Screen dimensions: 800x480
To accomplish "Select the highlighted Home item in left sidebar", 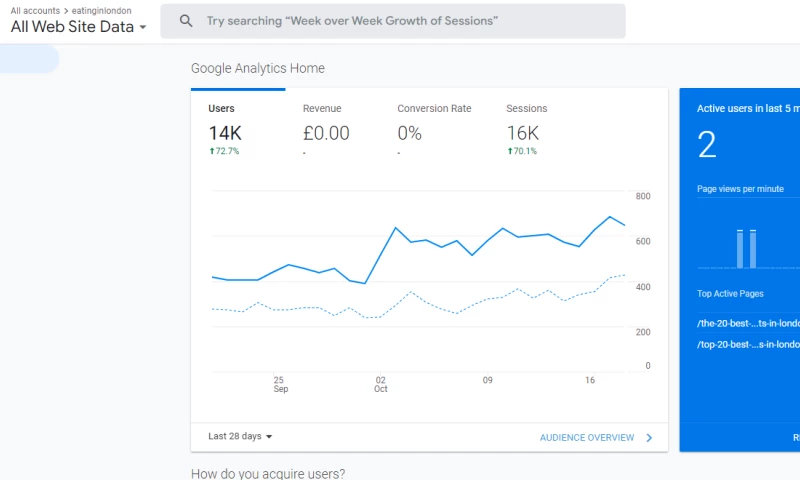I will (x=29, y=60).
